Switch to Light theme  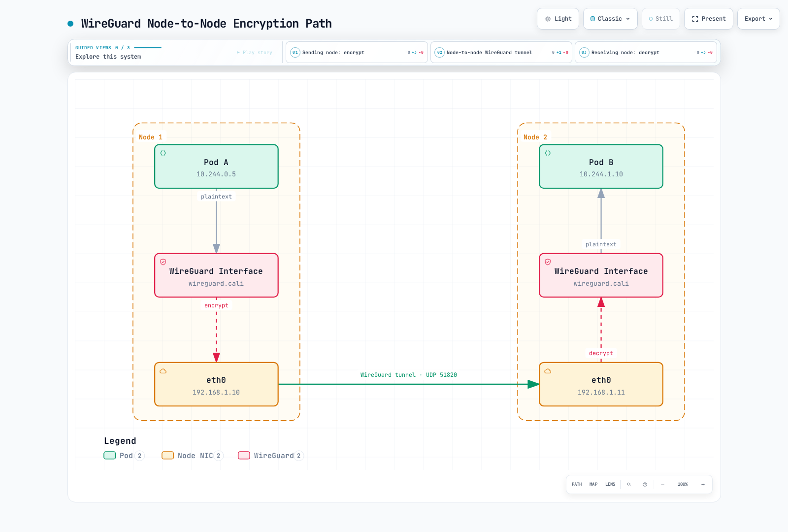click(x=558, y=19)
